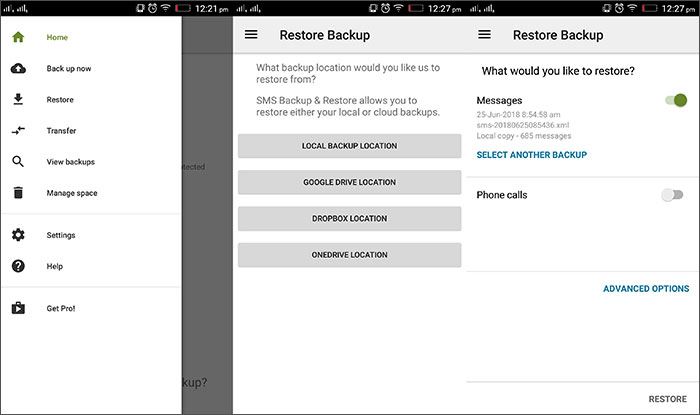Tap the battery icon beside 12:21 pm
This screenshot has height=415, width=700.
183,8
